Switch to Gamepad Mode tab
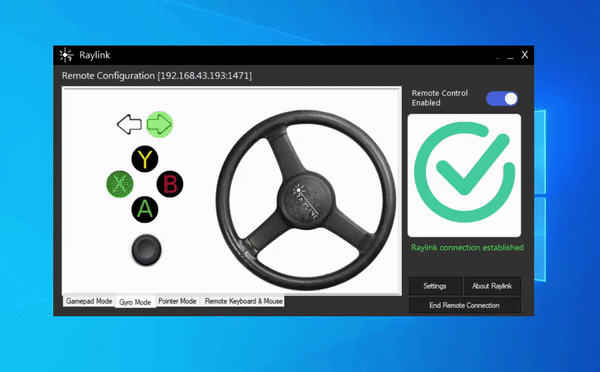Viewport: 600px width, 372px height. pyautogui.click(x=89, y=301)
